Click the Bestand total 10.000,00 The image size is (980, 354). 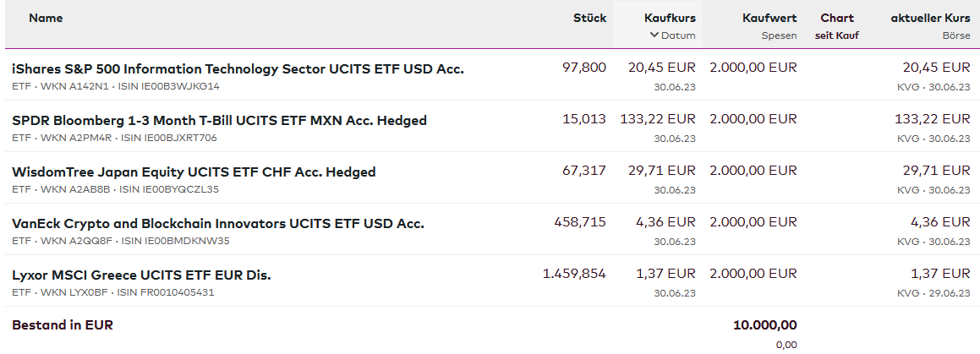pyautogui.click(x=764, y=324)
